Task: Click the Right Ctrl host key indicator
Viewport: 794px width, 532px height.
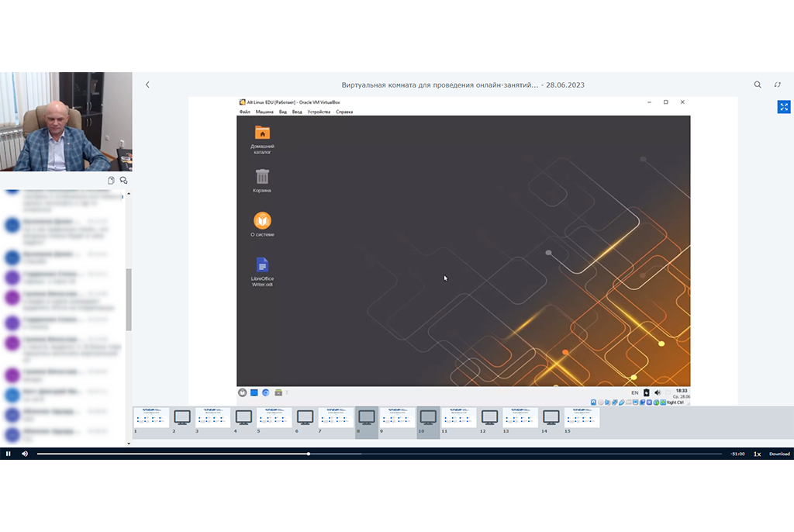Action: click(x=675, y=402)
